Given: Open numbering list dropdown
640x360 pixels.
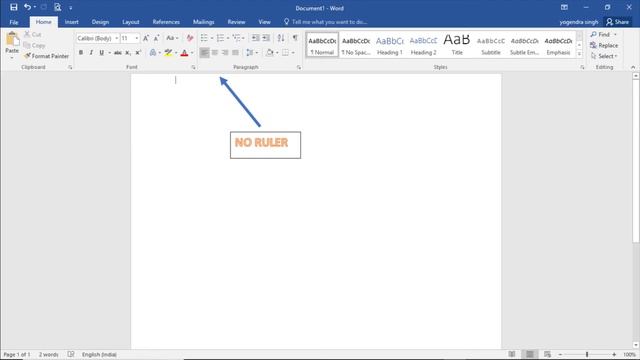Looking at the screenshot, I should tap(228, 38).
